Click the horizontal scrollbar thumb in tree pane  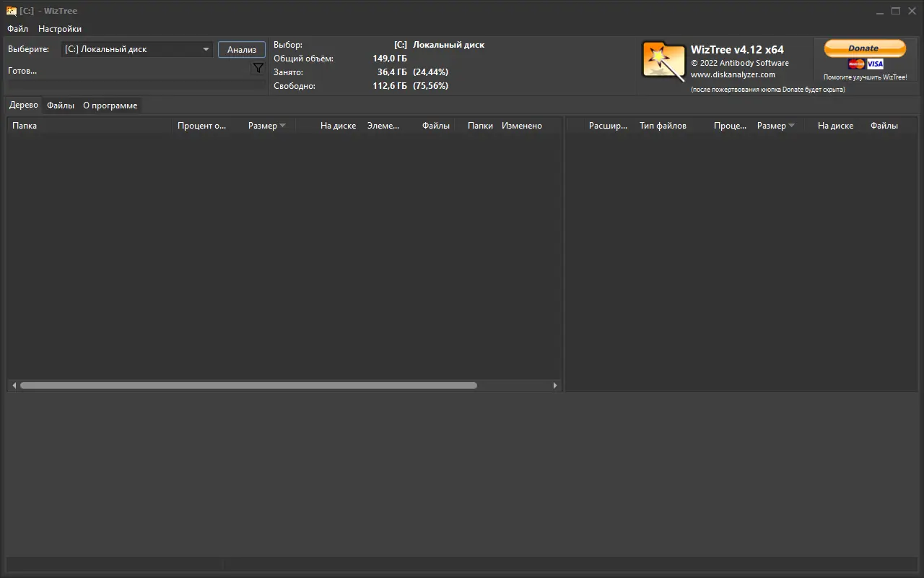pos(248,386)
